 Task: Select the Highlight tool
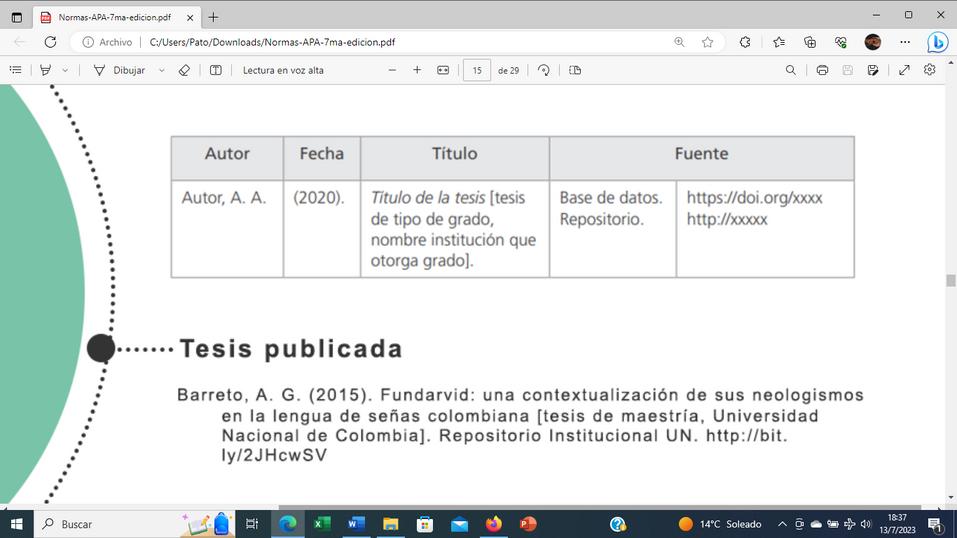tap(46, 70)
